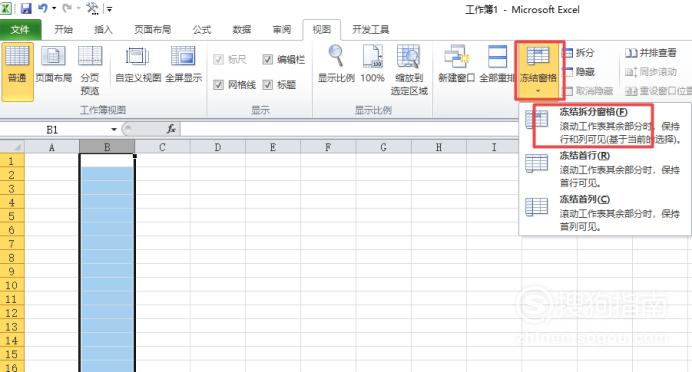Viewport: 692px width, 372px height.
Task: Choose 冻结首行(R) from the menu
Action: pos(604,169)
